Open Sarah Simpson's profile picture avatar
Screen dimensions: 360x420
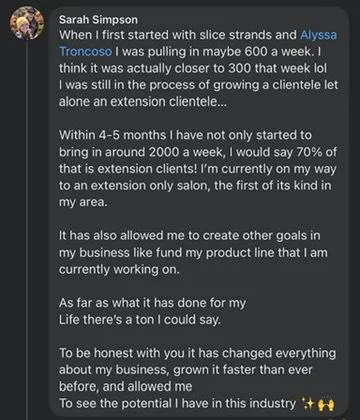[27, 23]
